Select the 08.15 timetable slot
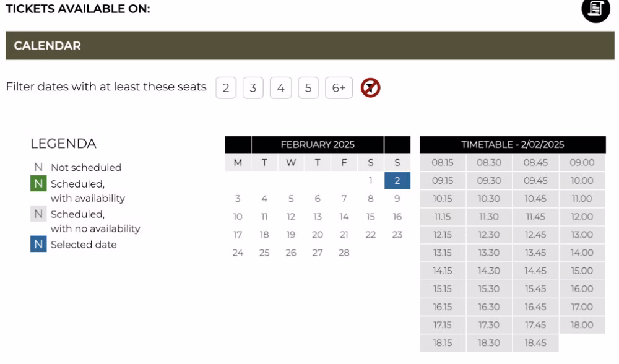619x364 pixels. tap(443, 163)
